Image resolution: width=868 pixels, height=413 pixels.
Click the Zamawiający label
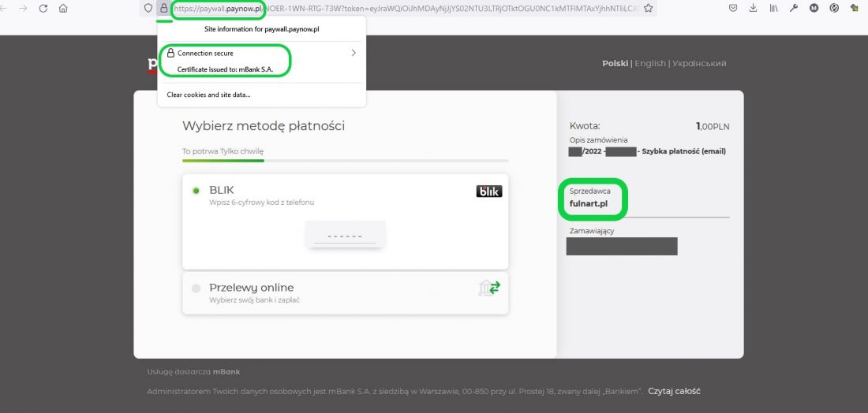(x=592, y=231)
